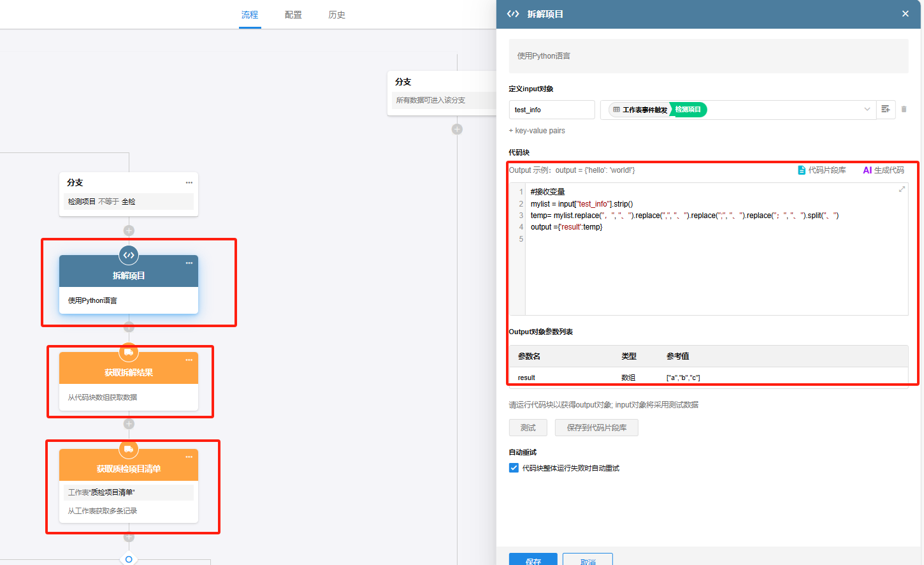The height and width of the screenshot is (565, 924).
Task: Add a node below the 分支 全检 condition
Action: (129, 231)
